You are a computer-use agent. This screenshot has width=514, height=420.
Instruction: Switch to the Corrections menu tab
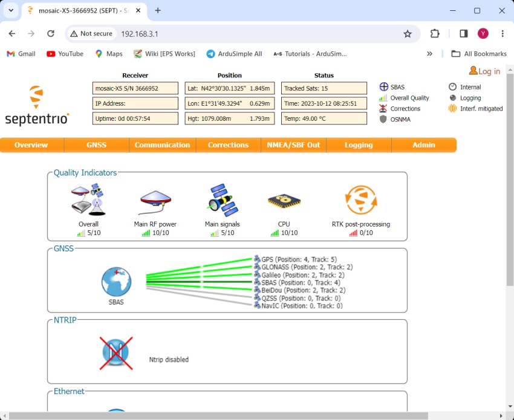click(228, 145)
